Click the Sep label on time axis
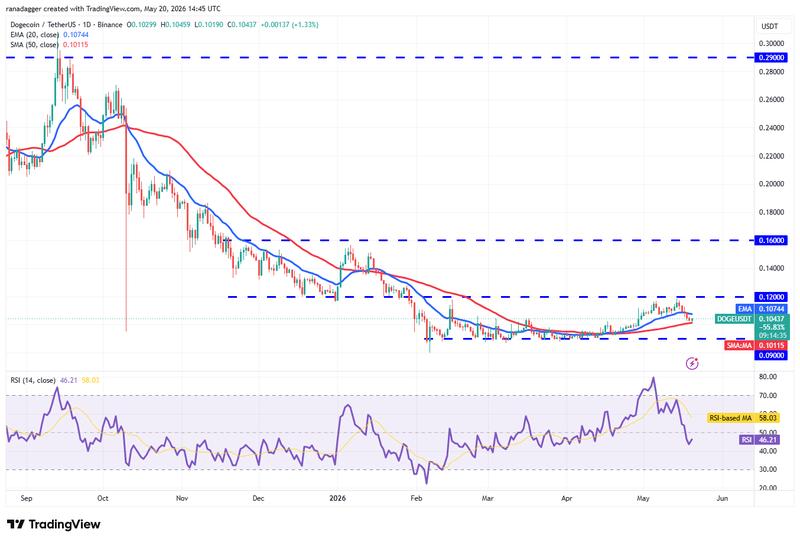 (x=26, y=498)
